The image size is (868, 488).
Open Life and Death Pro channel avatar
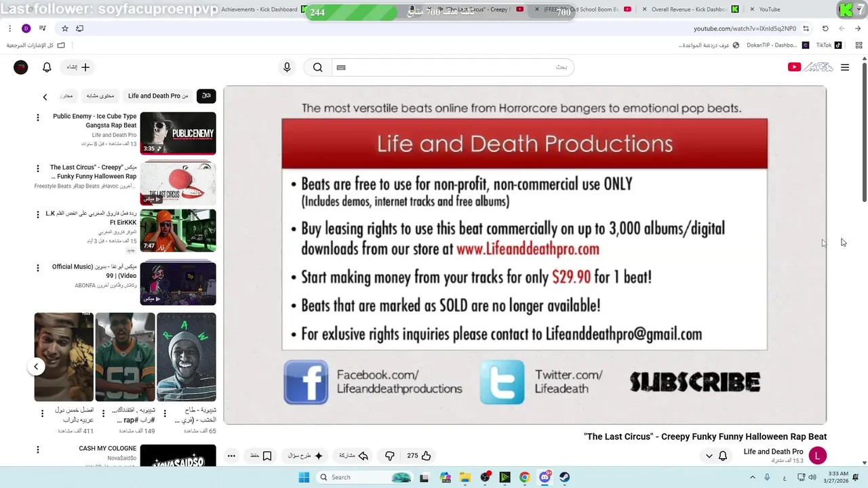pyautogui.click(x=818, y=455)
